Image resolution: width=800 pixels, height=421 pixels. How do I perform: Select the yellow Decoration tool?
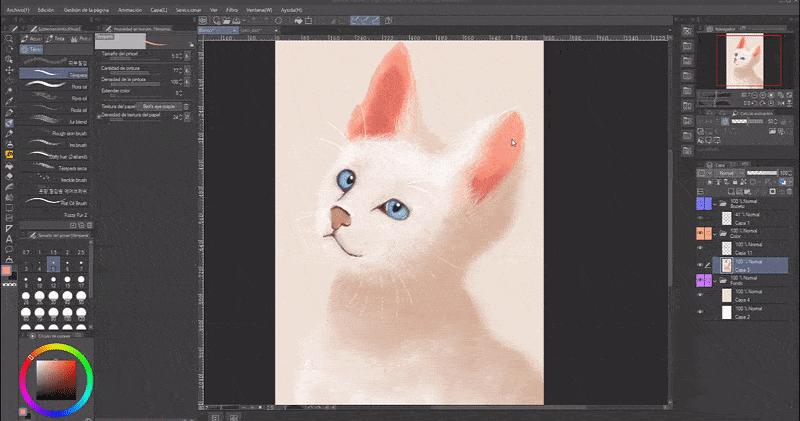click(x=9, y=155)
